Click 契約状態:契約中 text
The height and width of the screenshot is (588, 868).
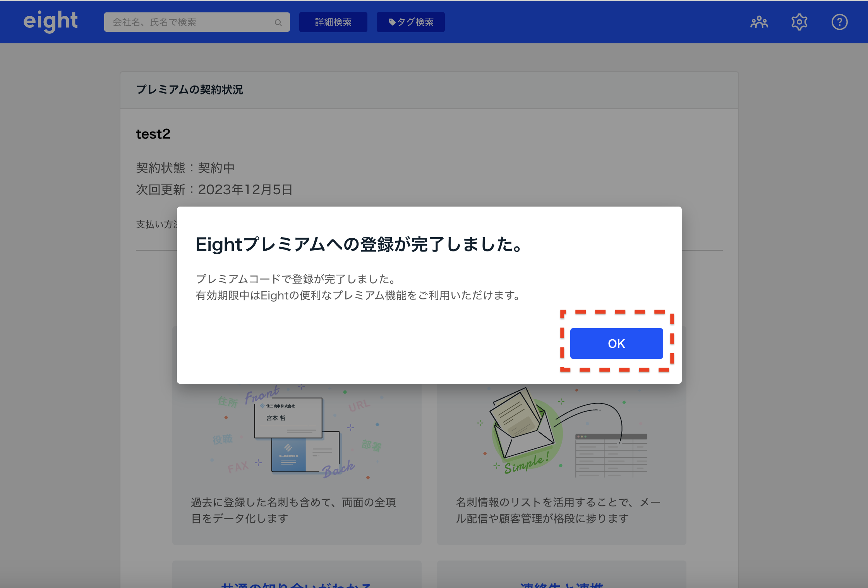click(x=185, y=168)
